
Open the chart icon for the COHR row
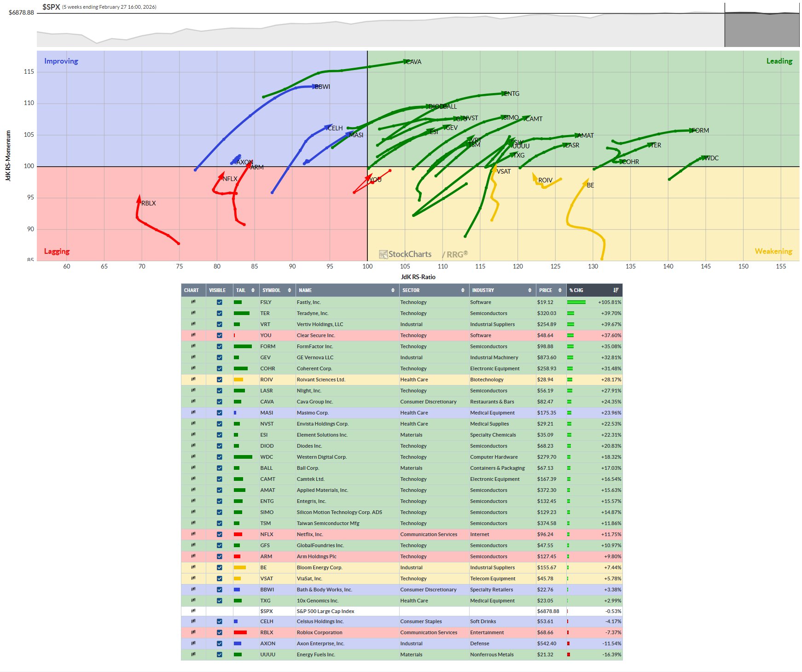[193, 368]
